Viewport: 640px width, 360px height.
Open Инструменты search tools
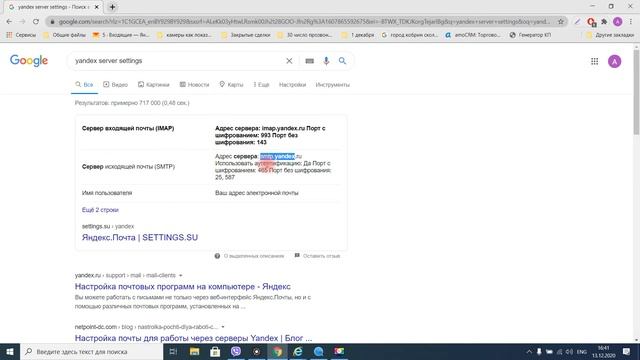pos(333,84)
